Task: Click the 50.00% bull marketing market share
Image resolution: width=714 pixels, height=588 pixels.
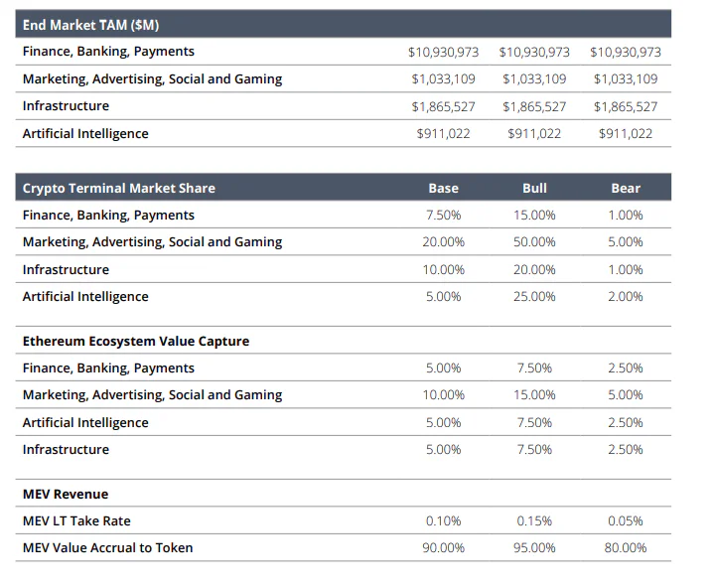Action: tap(534, 241)
